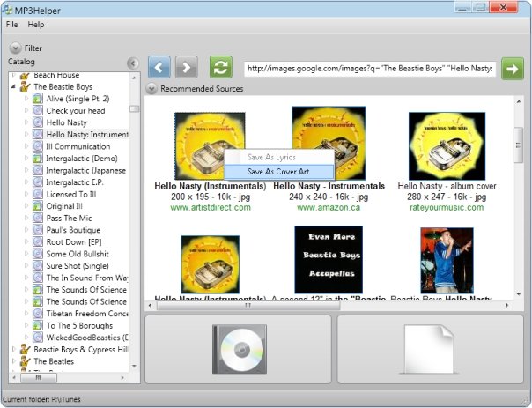Click the album icon beside Tibetan Freedom Concert
The image size is (532, 408).
pos(38,314)
